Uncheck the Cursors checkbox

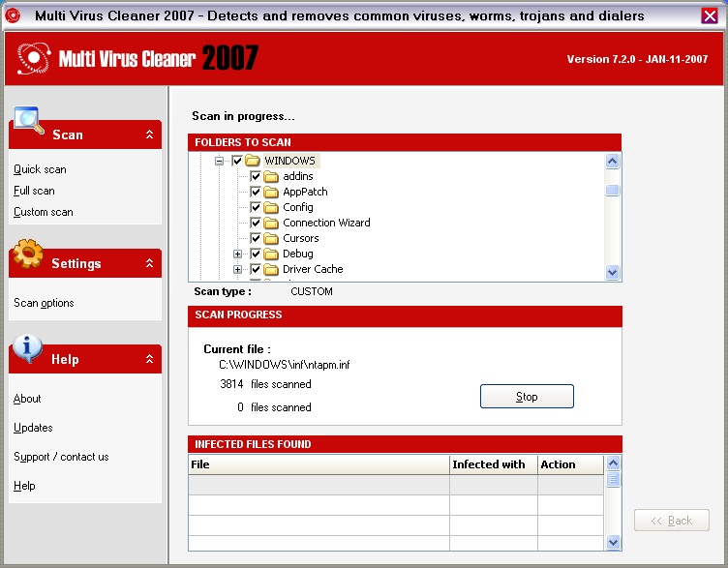(256, 238)
